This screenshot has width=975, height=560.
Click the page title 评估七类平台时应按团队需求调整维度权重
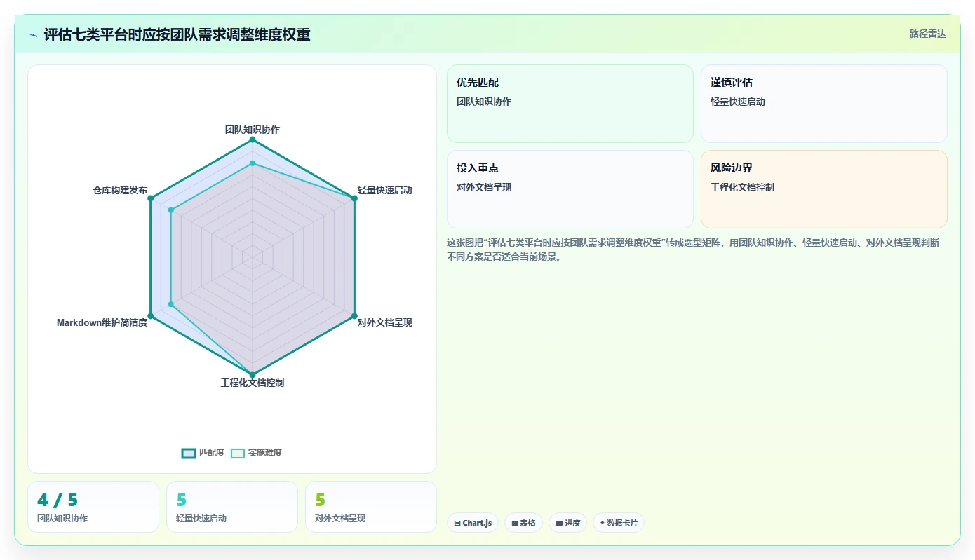tap(177, 35)
